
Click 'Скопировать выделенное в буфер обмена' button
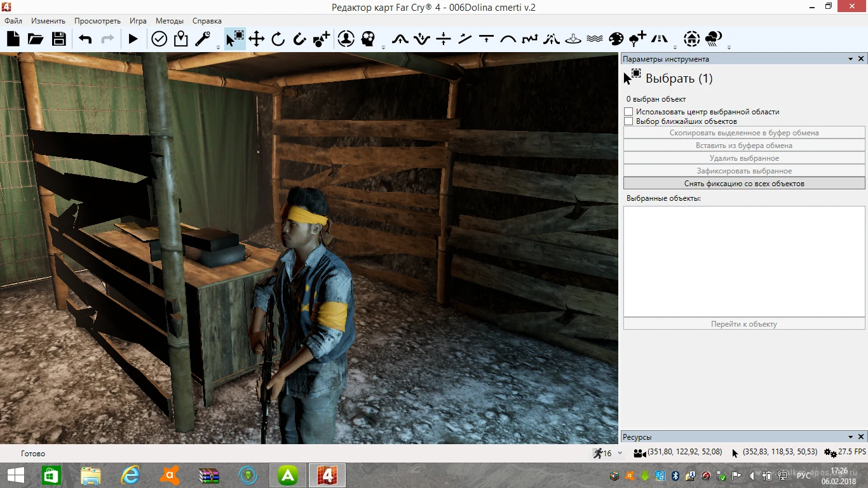click(744, 133)
